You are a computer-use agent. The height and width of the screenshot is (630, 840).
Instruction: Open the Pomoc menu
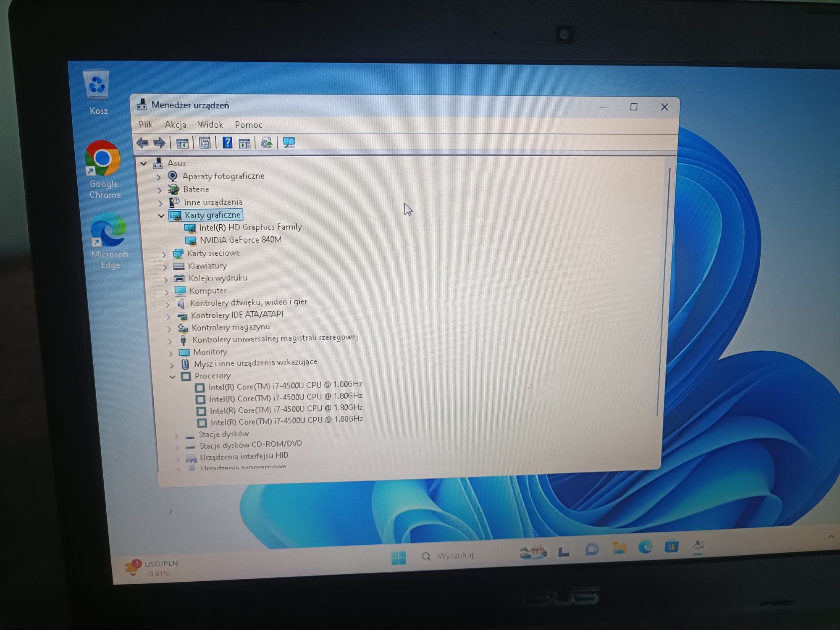coord(248,125)
